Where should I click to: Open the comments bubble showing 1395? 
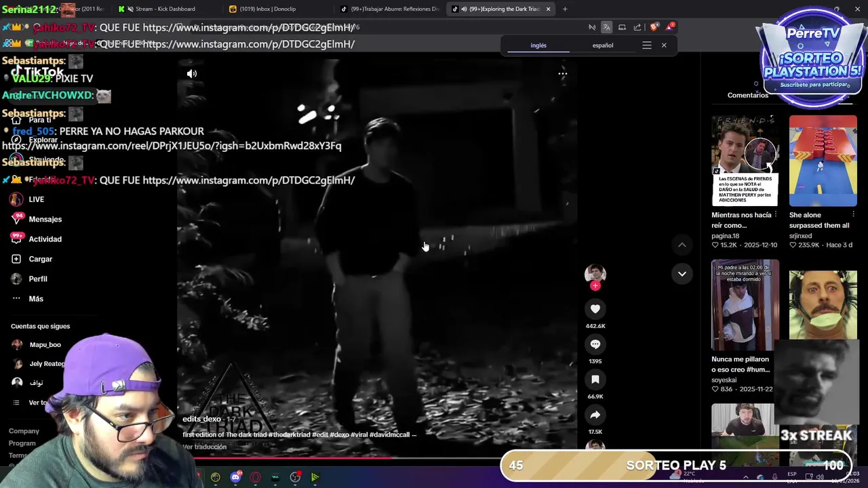pyautogui.click(x=595, y=344)
